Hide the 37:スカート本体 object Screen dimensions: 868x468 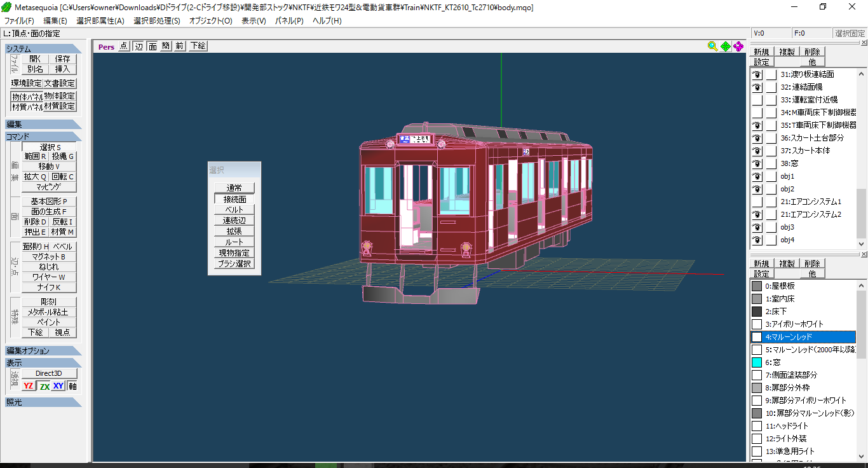[x=757, y=151]
